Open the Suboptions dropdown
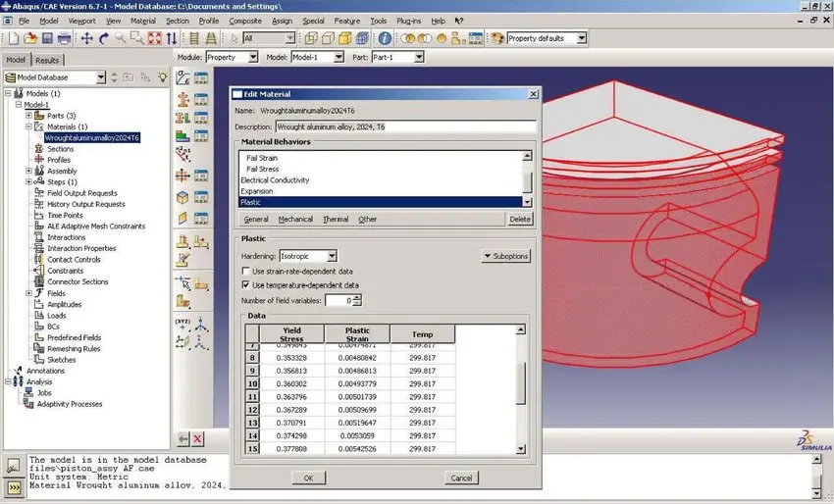 506,256
